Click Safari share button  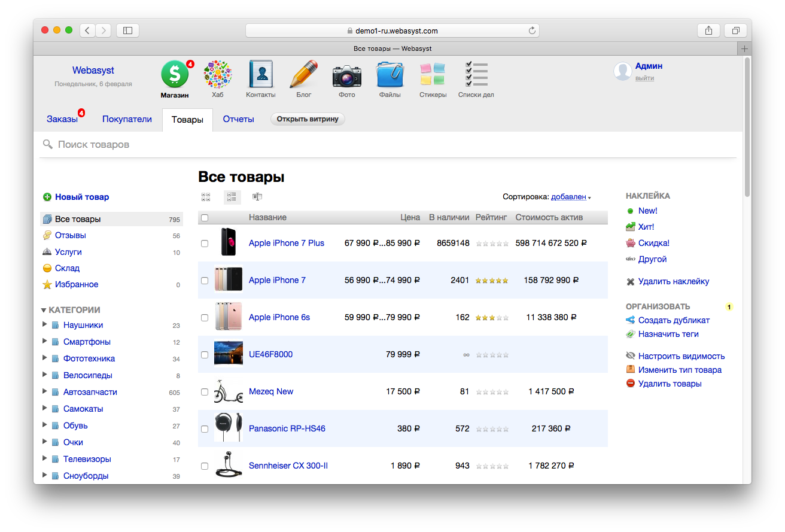pyautogui.click(x=708, y=31)
